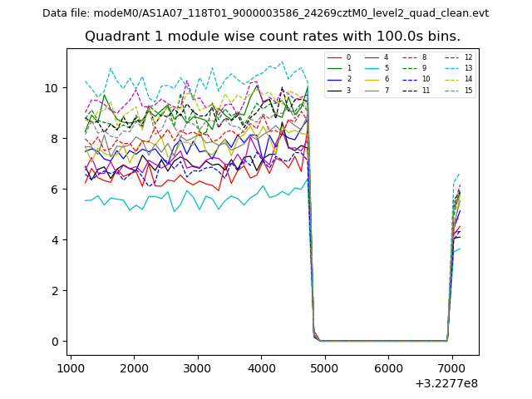Click the y-axis tick label 10

click(51, 88)
